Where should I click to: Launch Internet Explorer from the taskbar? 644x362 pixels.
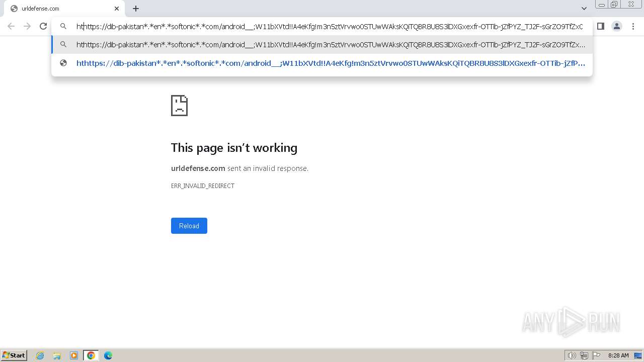click(x=40, y=355)
